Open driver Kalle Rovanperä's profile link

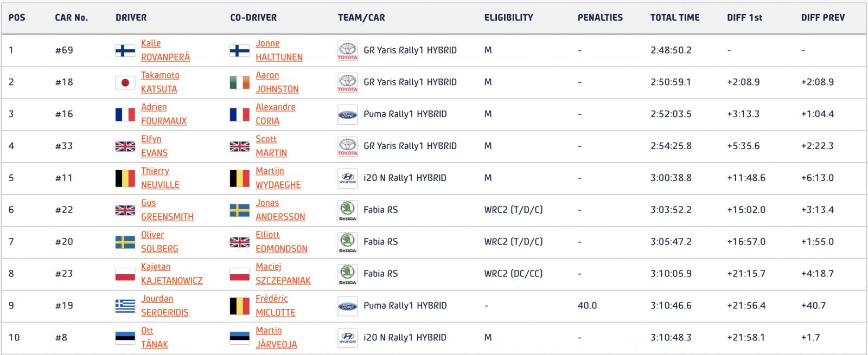[x=165, y=50]
